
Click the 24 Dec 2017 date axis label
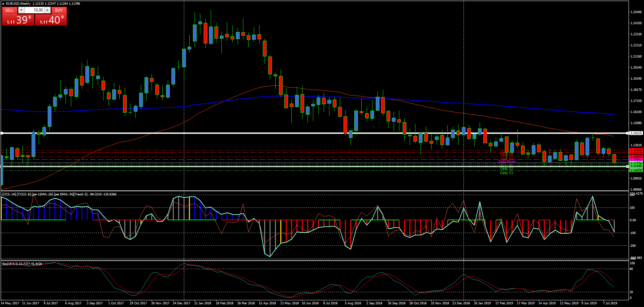click(182, 303)
